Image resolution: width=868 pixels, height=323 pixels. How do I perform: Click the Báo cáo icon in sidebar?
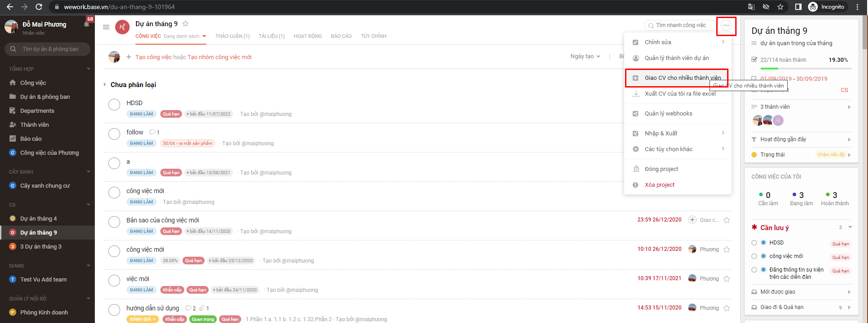tap(13, 138)
